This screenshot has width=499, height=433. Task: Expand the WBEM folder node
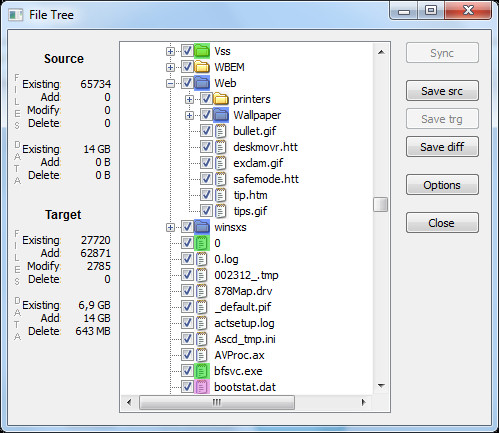(x=170, y=67)
